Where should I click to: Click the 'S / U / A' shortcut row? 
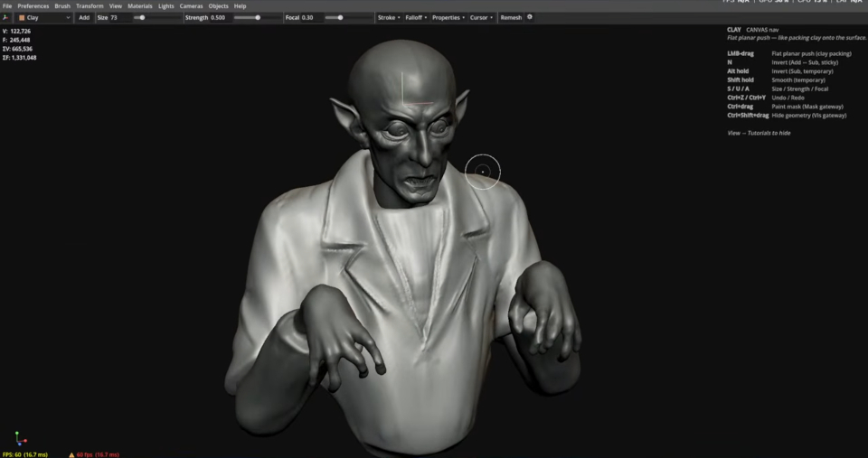tap(778, 89)
